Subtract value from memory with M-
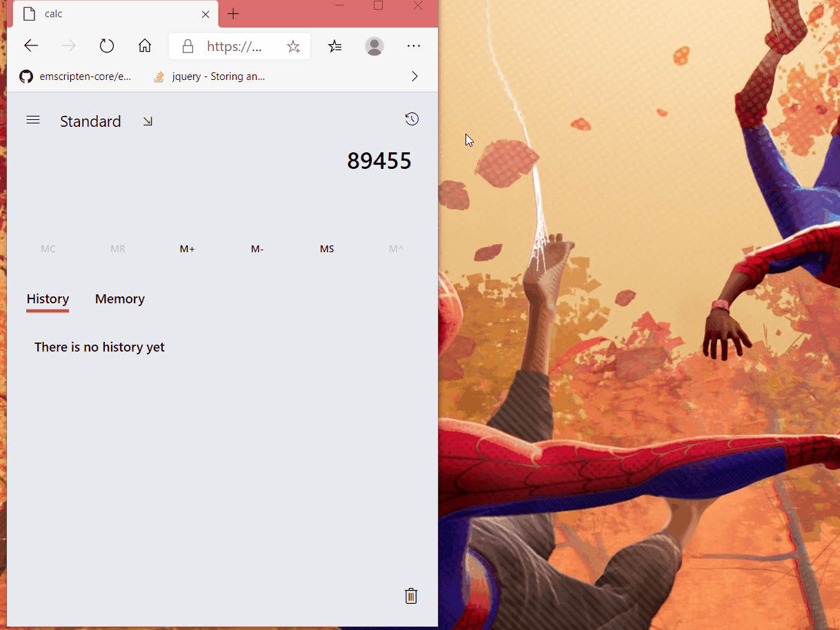840x630 pixels. 257,249
